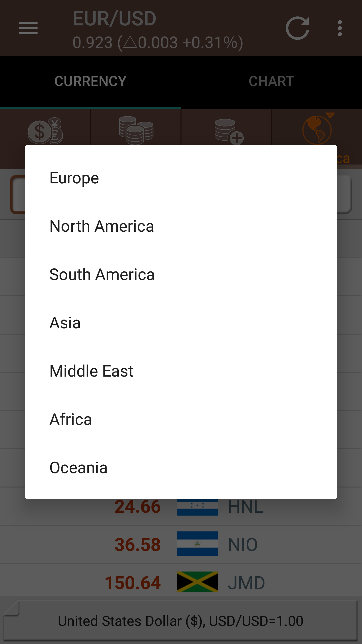The width and height of the screenshot is (362, 644).
Task: Tap the Jamaica flag for JMD
Action: (x=197, y=582)
